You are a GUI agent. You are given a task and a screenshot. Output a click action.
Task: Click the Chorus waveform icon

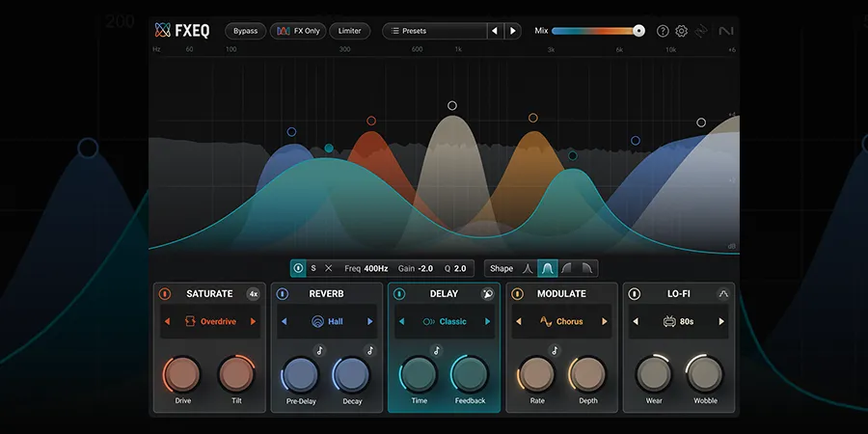[546, 321]
